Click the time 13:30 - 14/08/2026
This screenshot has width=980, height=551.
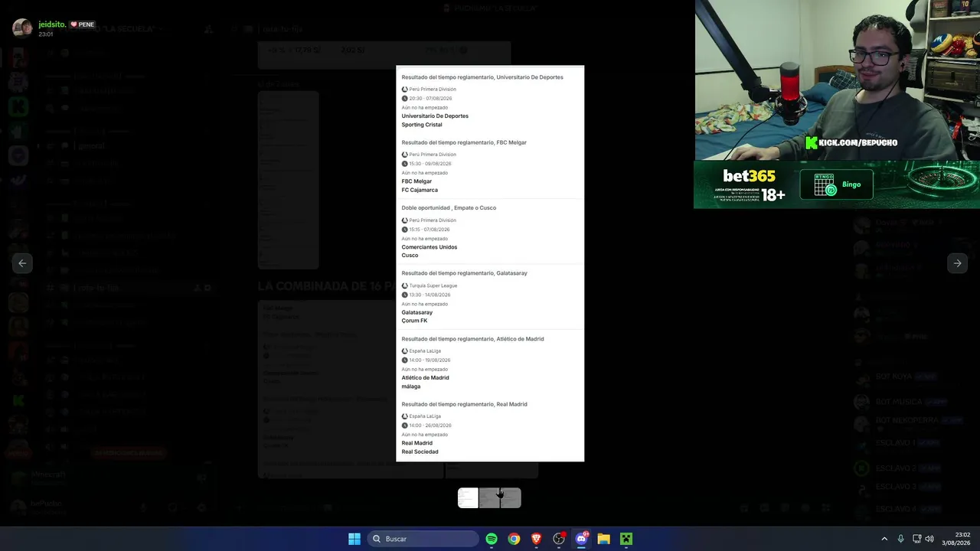[x=430, y=295]
